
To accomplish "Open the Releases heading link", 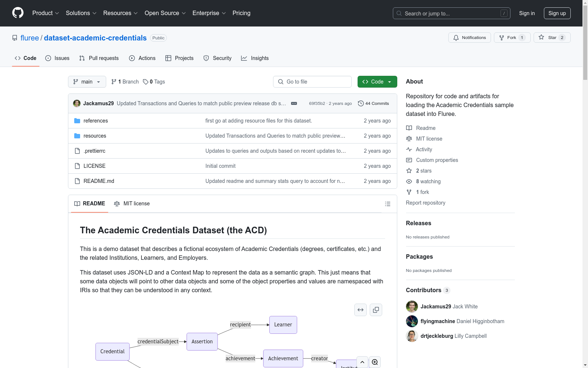I will tap(419, 223).
